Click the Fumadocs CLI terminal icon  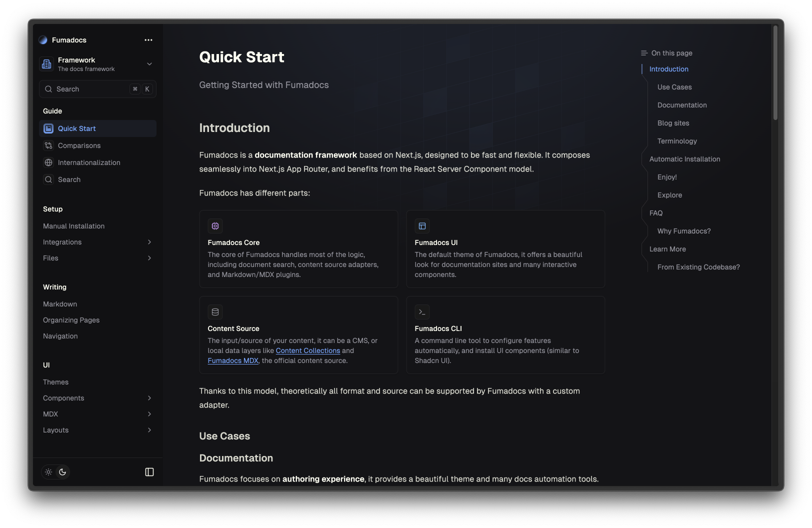coord(422,312)
